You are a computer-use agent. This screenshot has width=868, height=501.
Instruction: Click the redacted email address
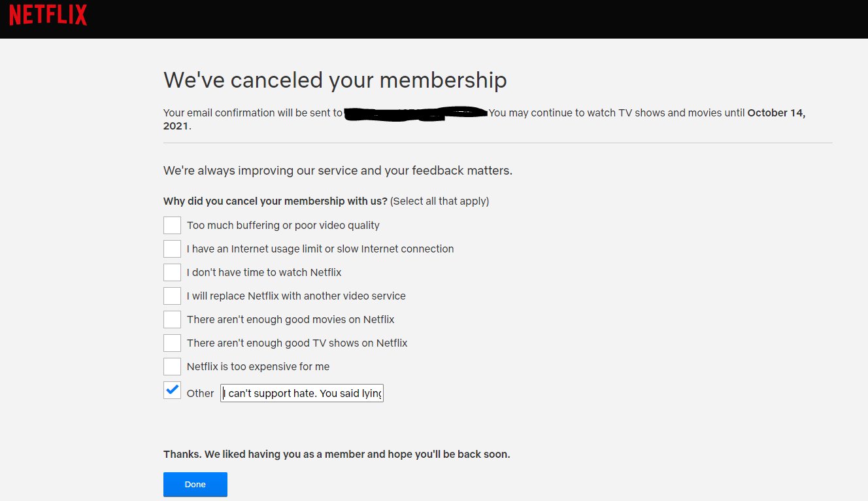coord(416,114)
